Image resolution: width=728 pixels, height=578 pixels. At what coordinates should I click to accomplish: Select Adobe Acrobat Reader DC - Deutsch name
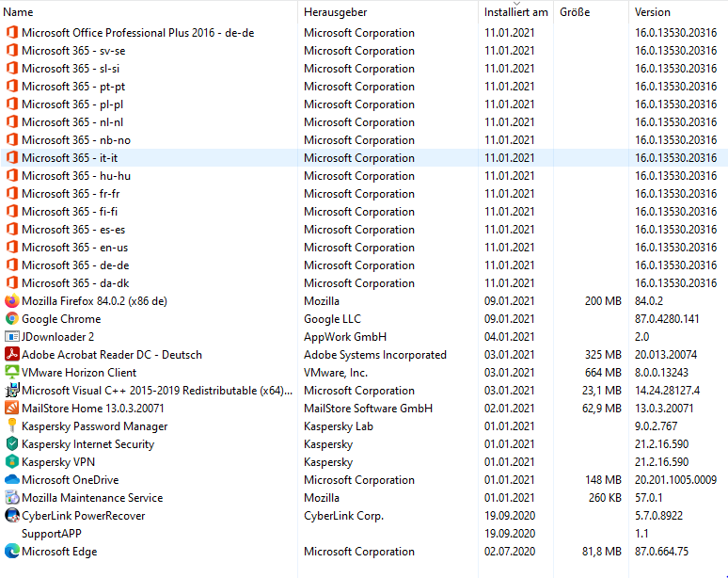(x=112, y=355)
